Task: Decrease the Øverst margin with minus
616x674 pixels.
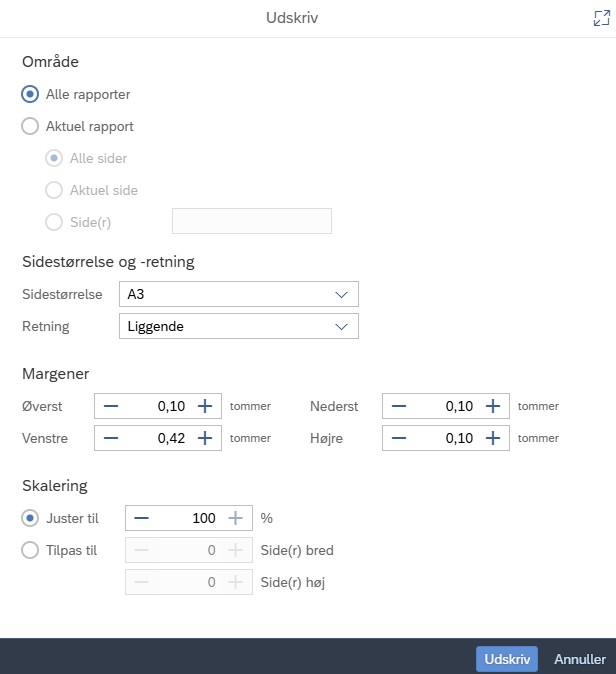Action: tap(111, 406)
